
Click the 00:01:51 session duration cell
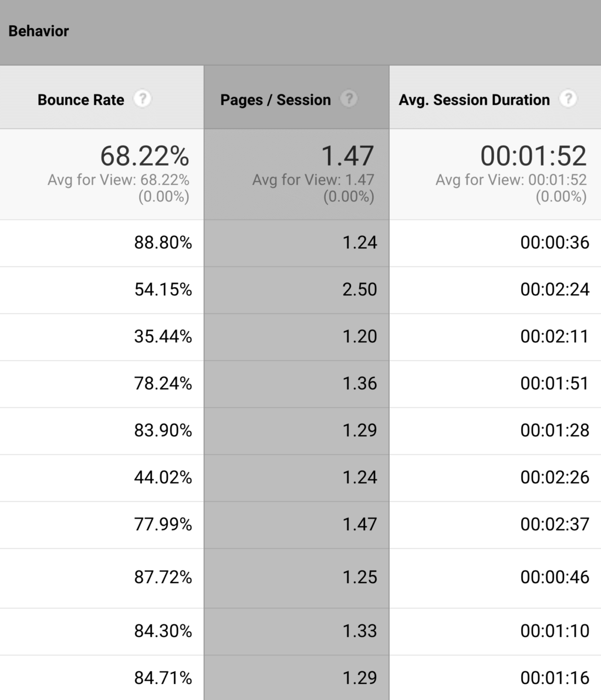[x=555, y=383]
